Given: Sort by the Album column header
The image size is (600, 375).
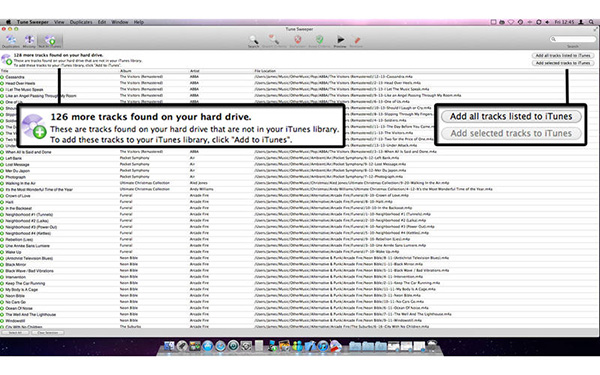Looking at the screenshot, I should (126, 71).
